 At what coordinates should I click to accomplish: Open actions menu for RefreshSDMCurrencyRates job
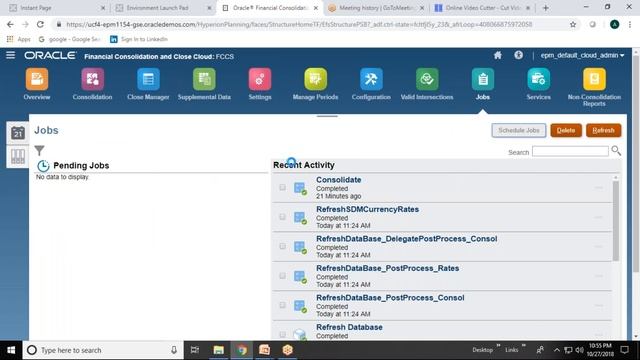tap(599, 217)
